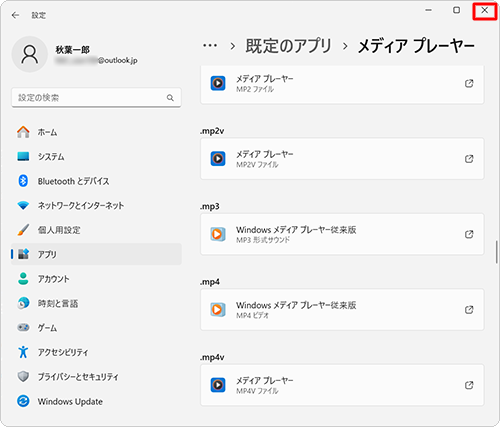The height and width of the screenshot is (427, 500).
Task: Focus the 設定の検索 search field
Action: (x=96, y=98)
